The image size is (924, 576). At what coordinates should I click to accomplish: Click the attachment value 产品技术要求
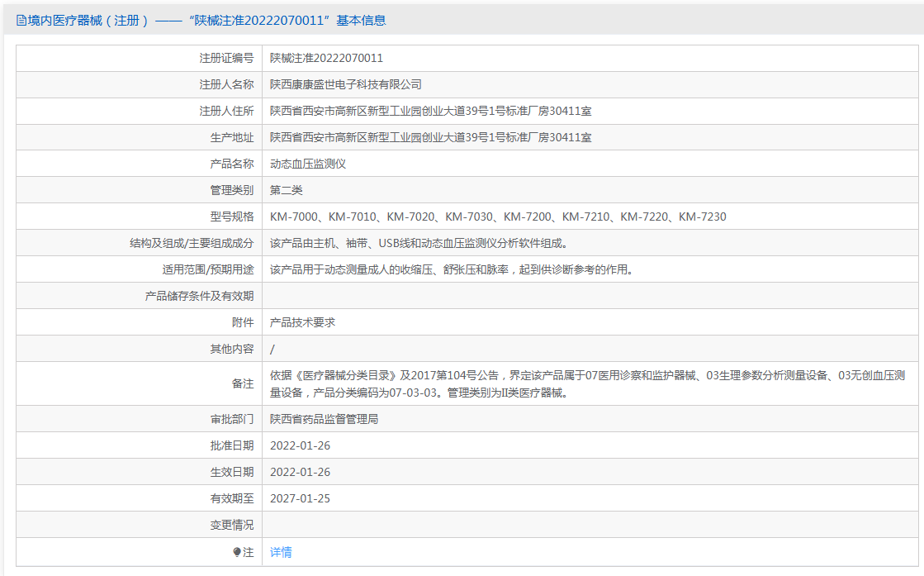[302, 322]
